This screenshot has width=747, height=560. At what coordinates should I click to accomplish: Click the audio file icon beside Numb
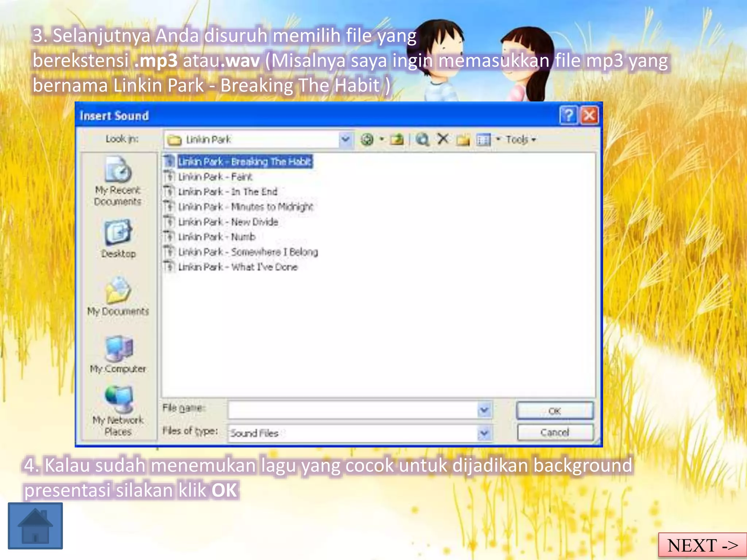point(169,236)
